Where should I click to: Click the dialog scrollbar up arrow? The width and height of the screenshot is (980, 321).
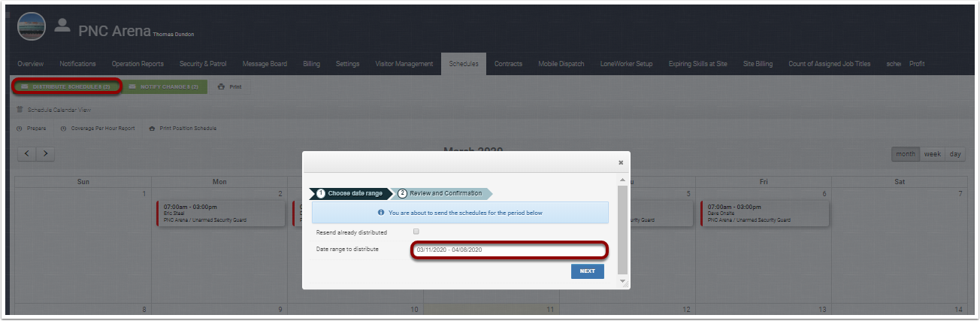622,180
